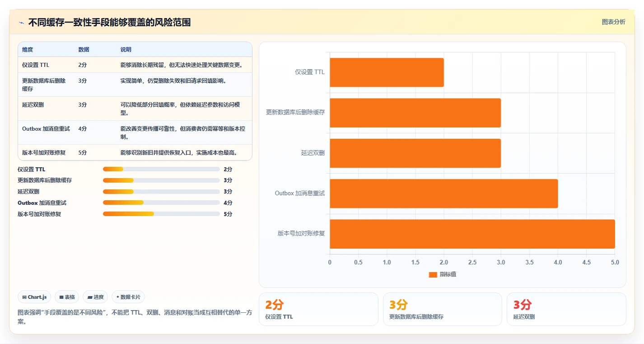The image size is (644, 344).
Task: Click the 2.5 x-axis tick label
Action: [472, 262]
